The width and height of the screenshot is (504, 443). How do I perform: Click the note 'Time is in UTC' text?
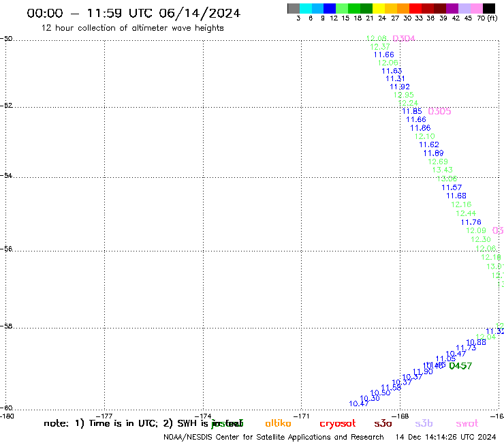point(116,423)
